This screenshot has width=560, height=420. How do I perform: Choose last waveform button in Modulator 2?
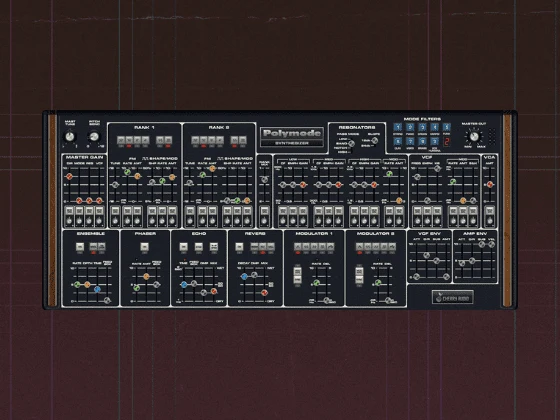point(392,246)
